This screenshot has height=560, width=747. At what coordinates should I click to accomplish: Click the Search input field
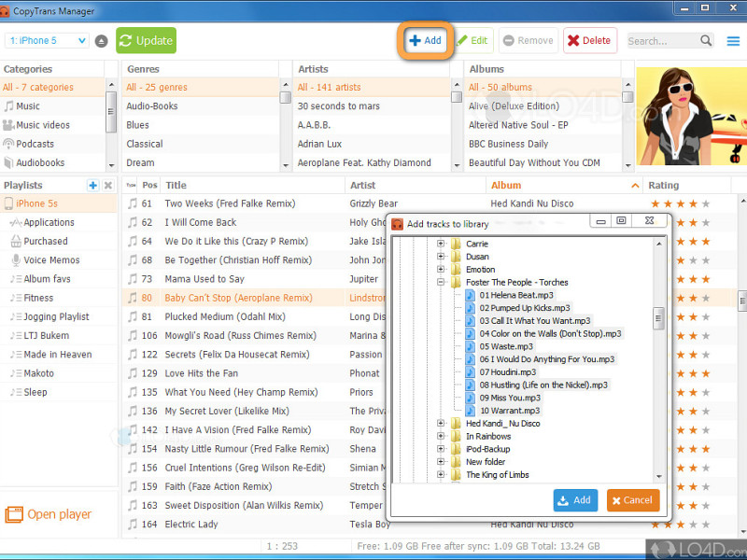click(x=663, y=41)
